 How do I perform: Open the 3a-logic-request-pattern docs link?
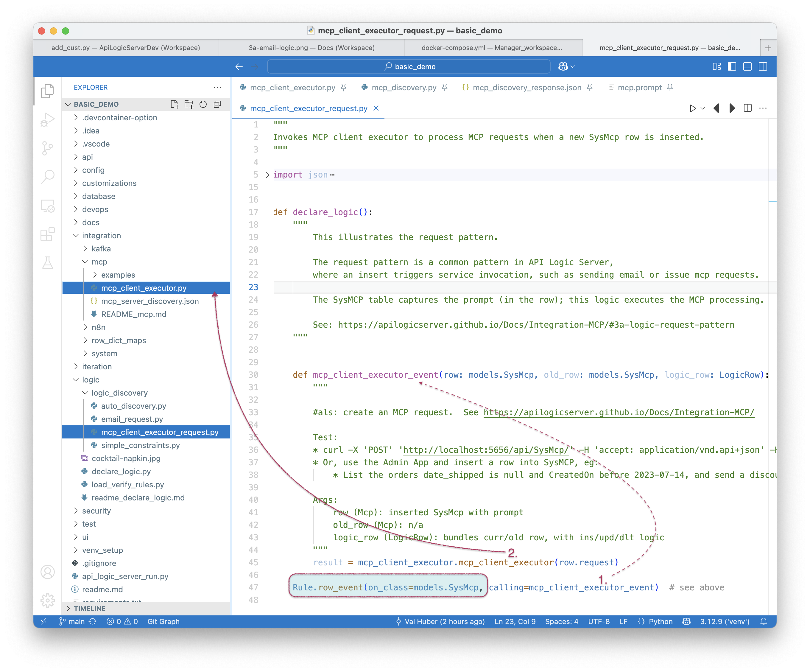536,325
